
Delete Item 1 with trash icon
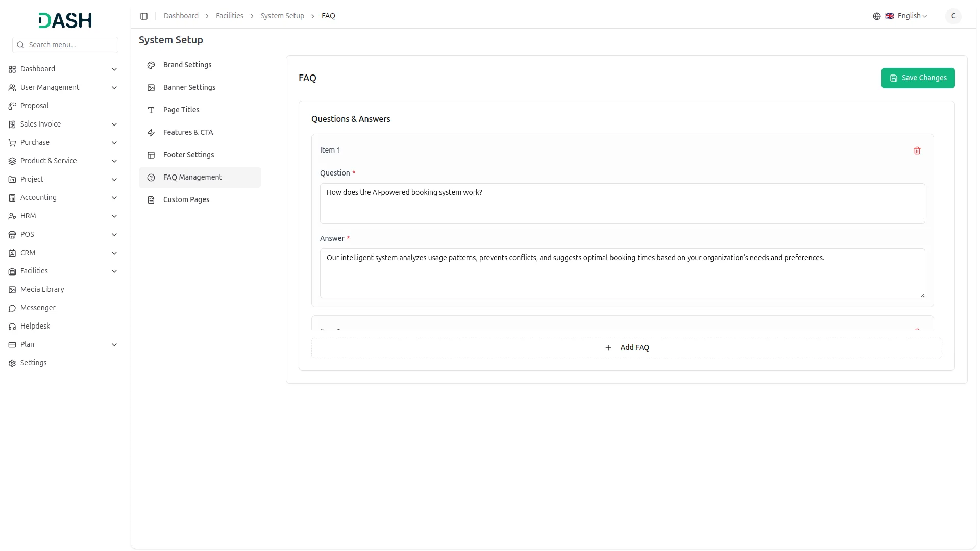pyautogui.click(x=917, y=151)
